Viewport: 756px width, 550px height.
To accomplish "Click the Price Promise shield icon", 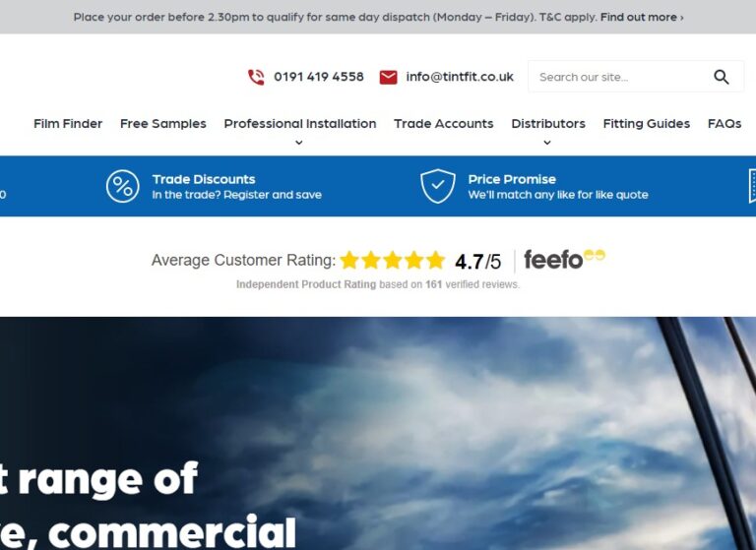I will point(437,186).
